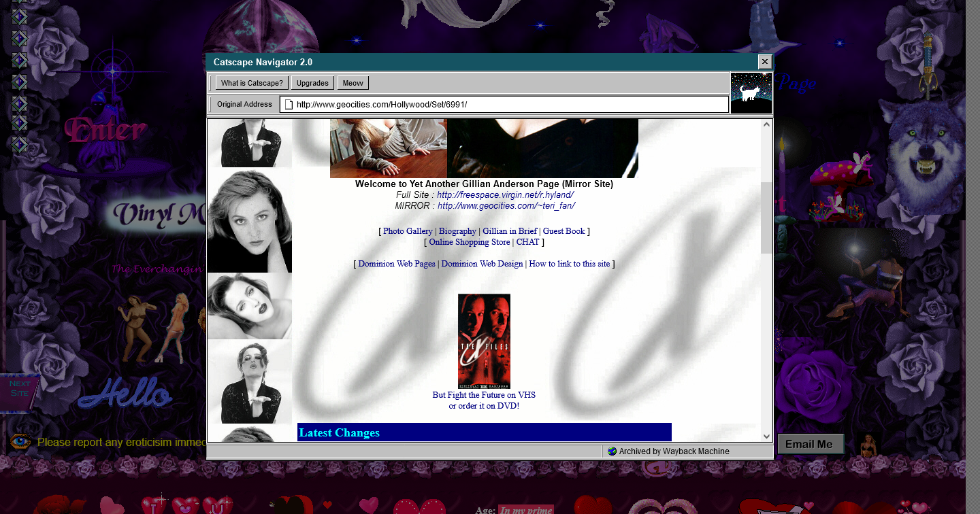The height and width of the screenshot is (514, 980).
Task: Click the X-Files VHS cover image
Action: pos(484,341)
